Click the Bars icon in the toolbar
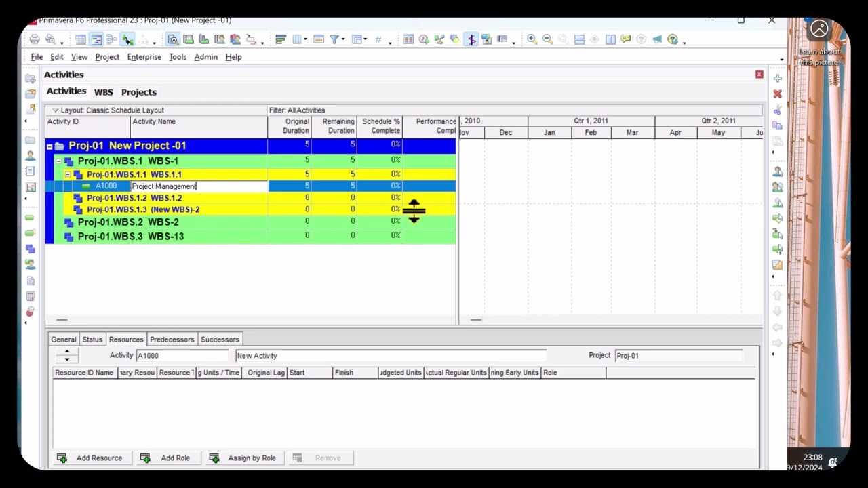The height and width of the screenshot is (488, 868). tap(281, 40)
